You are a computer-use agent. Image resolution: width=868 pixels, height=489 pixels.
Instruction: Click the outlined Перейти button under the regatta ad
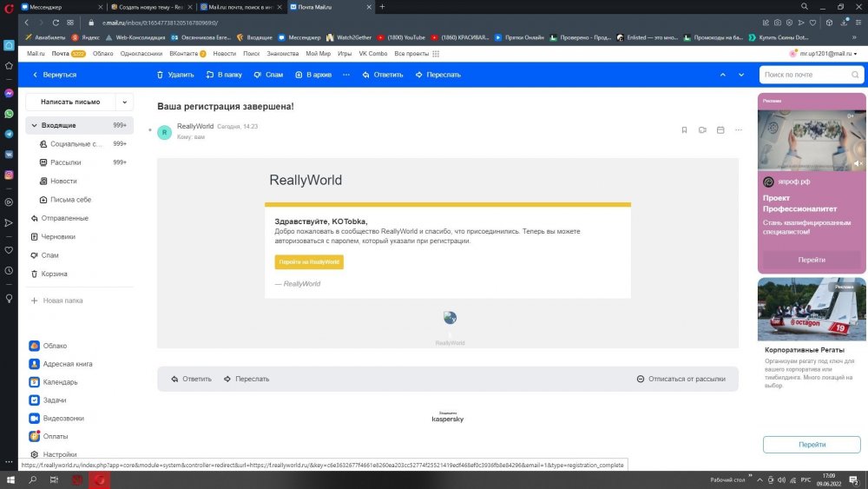point(812,445)
